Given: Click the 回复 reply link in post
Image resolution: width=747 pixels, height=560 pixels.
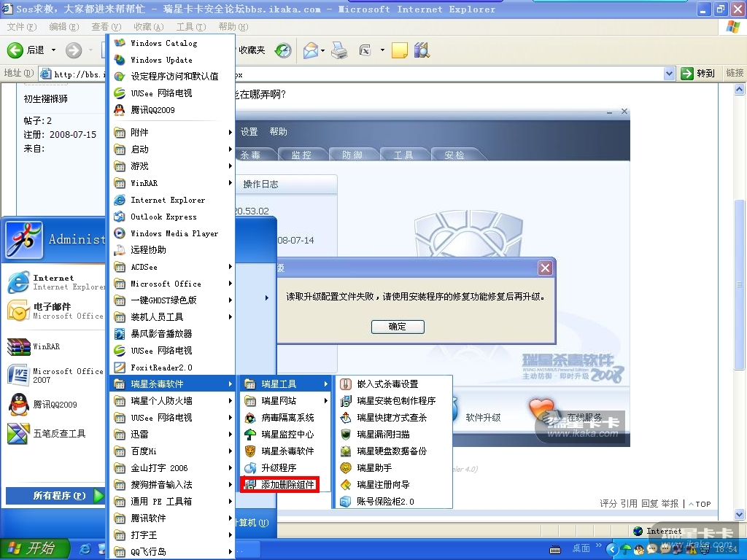Looking at the screenshot, I should [x=649, y=504].
